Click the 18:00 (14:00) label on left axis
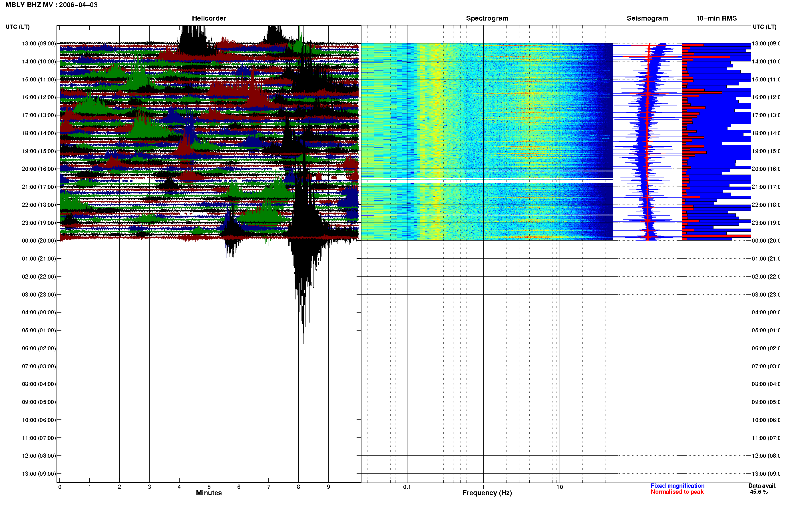The image size is (812, 508). click(x=39, y=133)
